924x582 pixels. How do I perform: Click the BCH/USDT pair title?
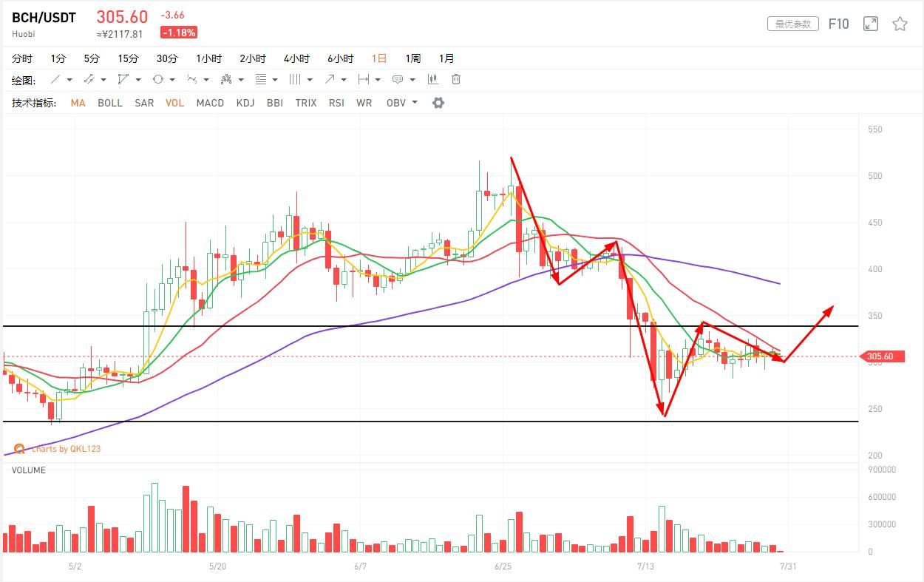pyautogui.click(x=44, y=18)
